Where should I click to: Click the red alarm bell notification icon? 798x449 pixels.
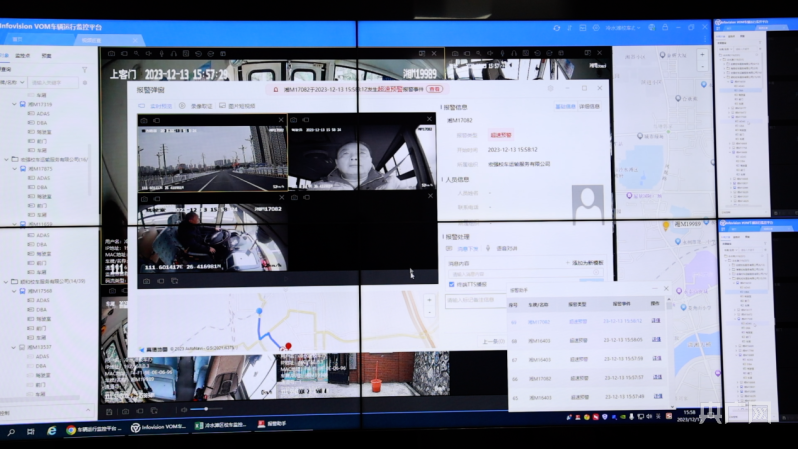(276, 90)
